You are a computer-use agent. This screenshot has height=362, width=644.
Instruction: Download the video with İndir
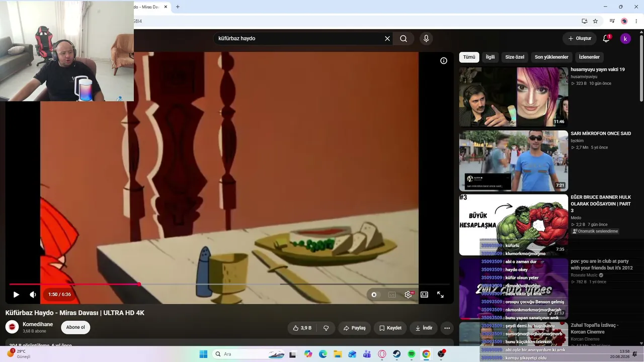(424, 328)
